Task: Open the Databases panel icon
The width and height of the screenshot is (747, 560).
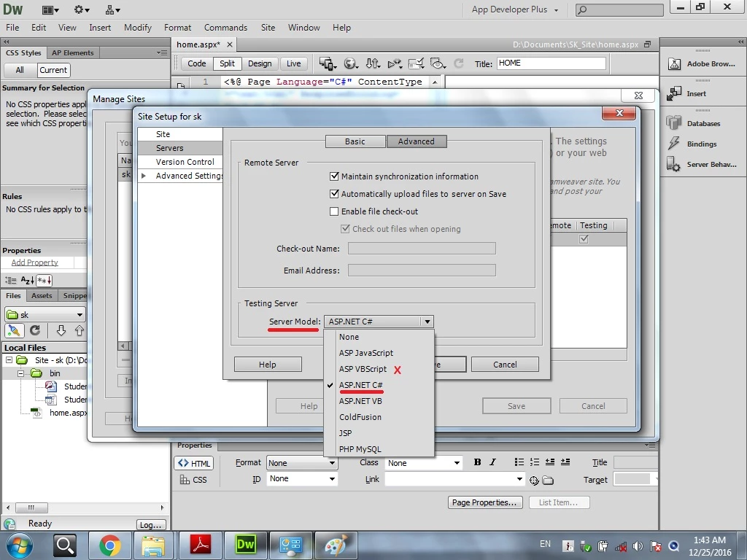Action: (x=674, y=123)
